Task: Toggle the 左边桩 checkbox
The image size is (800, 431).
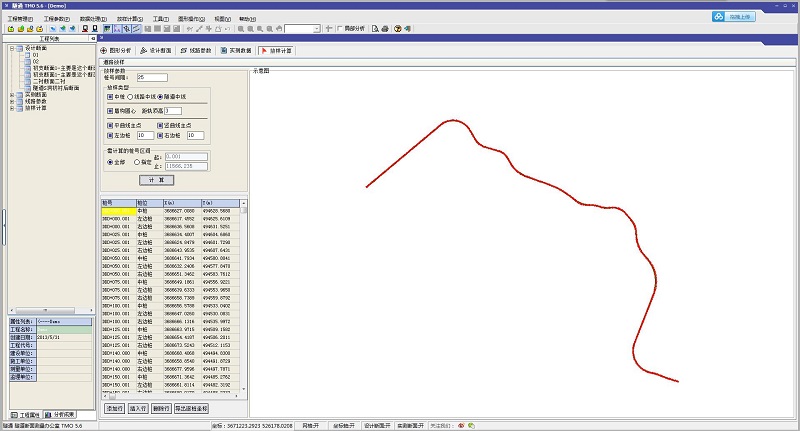Action: coord(110,136)
